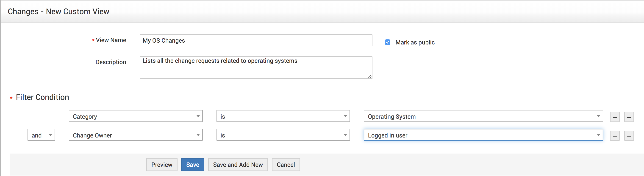The width and height of the screenshot is (644, 176).
Task: Click the Mark as public label
Action: [x=415, y=42]
